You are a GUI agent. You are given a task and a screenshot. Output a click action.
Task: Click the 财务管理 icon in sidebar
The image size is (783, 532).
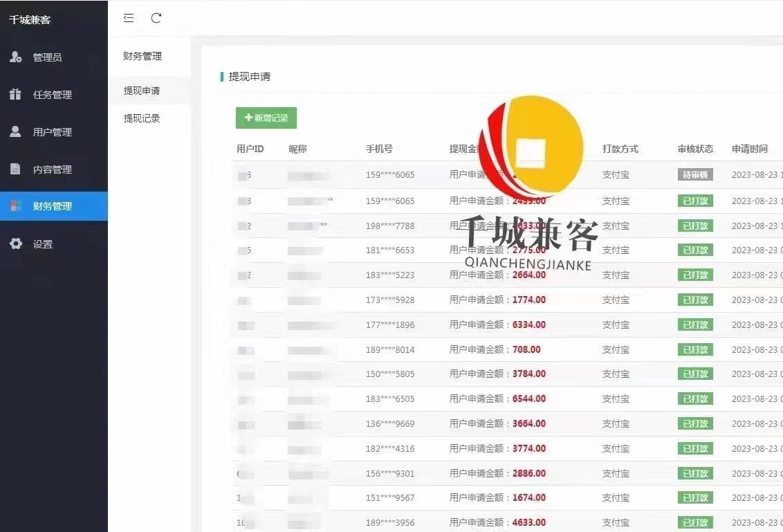coord(15,205)
